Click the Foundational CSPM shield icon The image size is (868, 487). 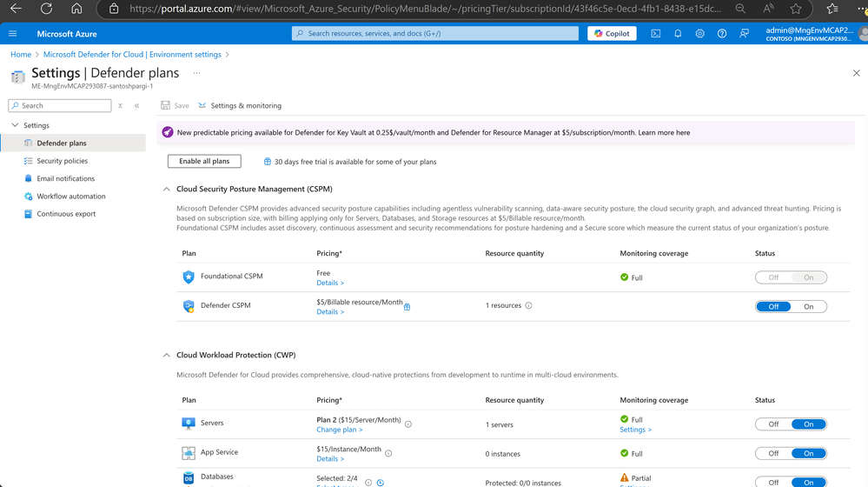click(x=189, y=277)
